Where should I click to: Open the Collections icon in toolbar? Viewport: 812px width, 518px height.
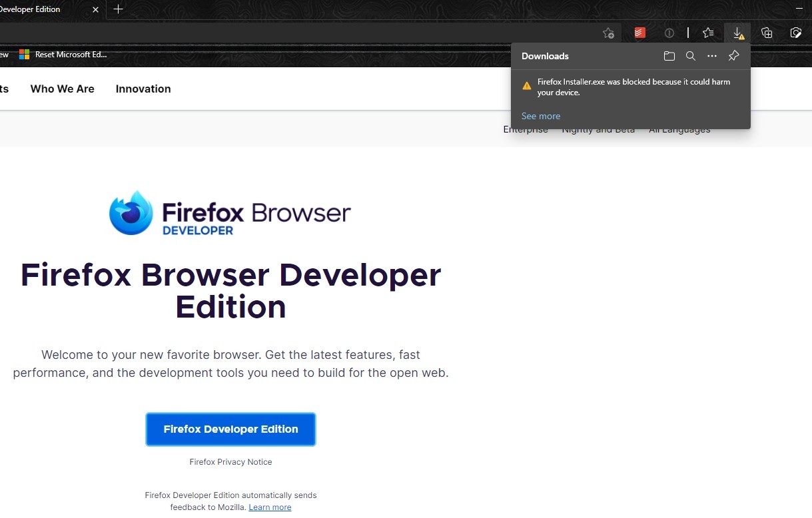tap(767, 33)
